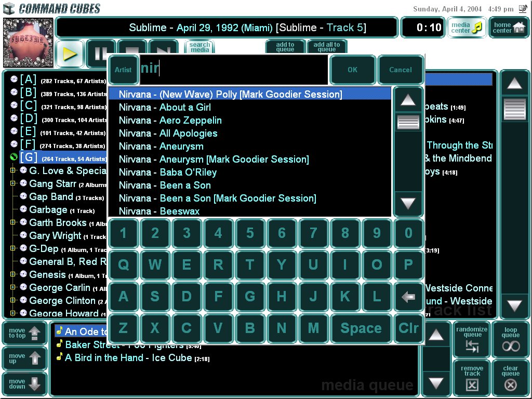Image resolution: width=532 pixels, height=399 pixels.
Task: Click the yellow Play button
Action: coord(70,54)
